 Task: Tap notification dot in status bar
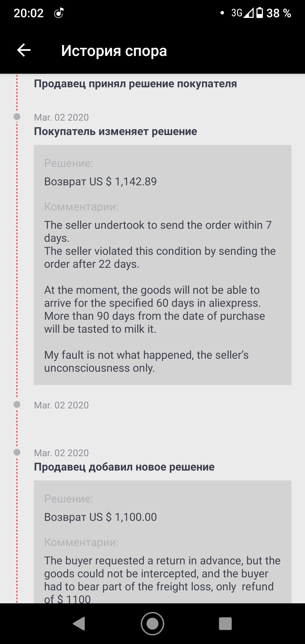(222, 13)
